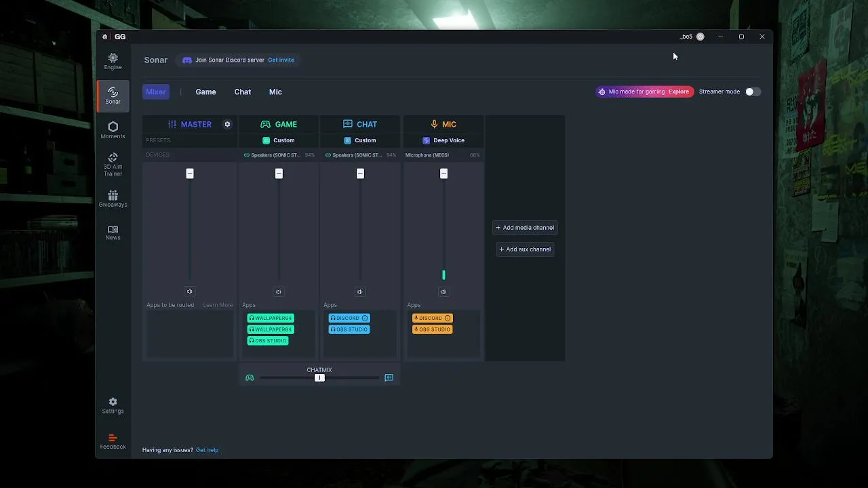Select OBS STUDIO app tag in Mic channel
Viewport: 868px width, 488px height.
pyautogui.click(x=433, y=329)
